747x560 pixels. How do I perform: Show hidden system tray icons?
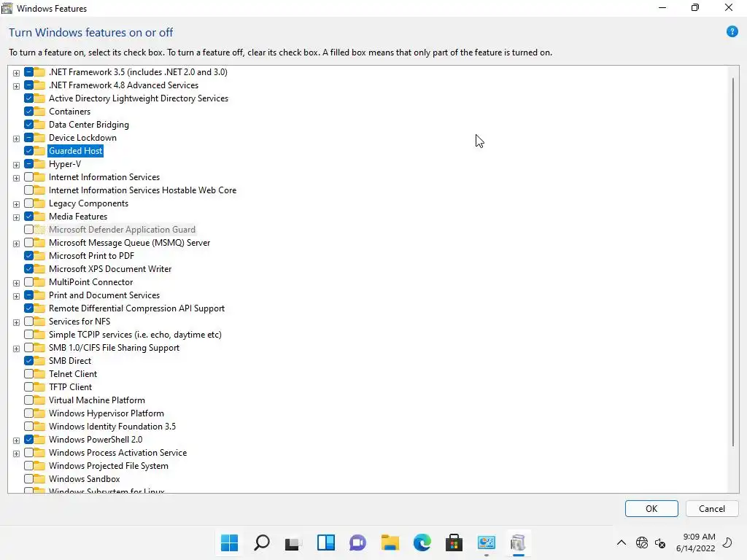pos(622,542)
